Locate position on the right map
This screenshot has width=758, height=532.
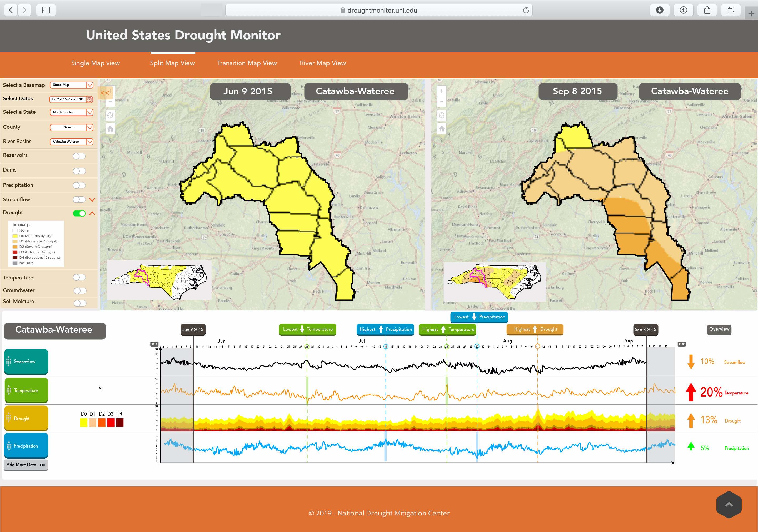click(442, 116)
